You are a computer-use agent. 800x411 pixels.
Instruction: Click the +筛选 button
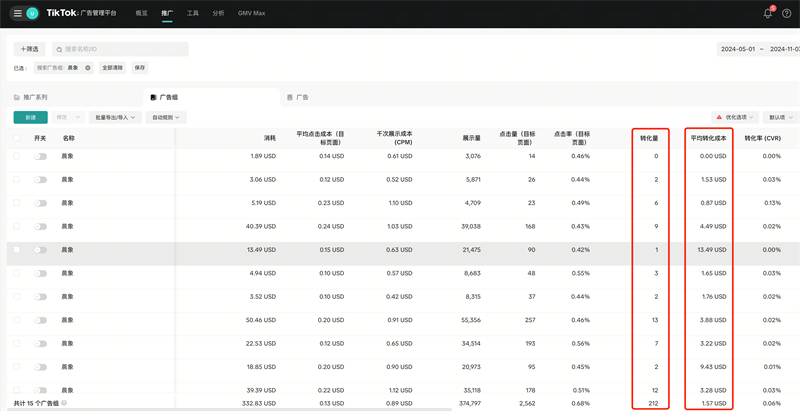[29, 49]
